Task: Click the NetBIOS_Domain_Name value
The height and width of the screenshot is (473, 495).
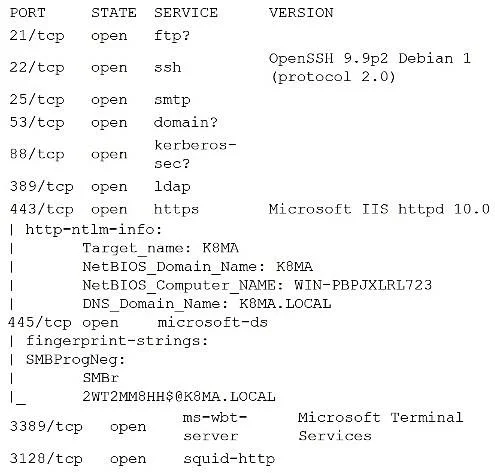Action: [294, 267]
